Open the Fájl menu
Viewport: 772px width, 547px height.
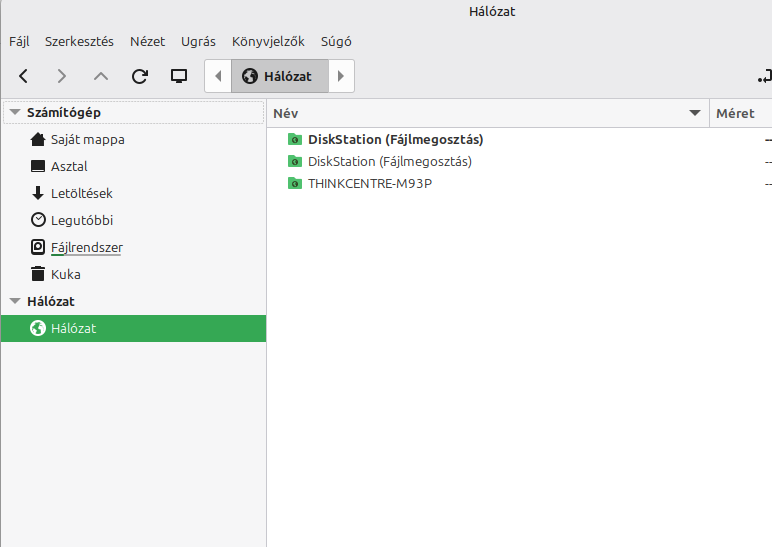click(x=19, y=41)
